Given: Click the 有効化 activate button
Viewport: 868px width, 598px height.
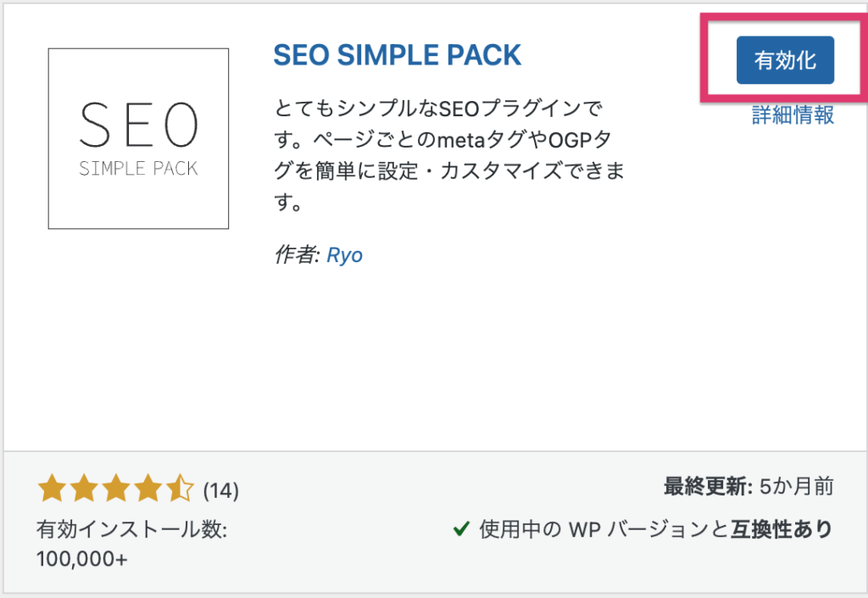Looking at the screenshot, I should (785, 59).
